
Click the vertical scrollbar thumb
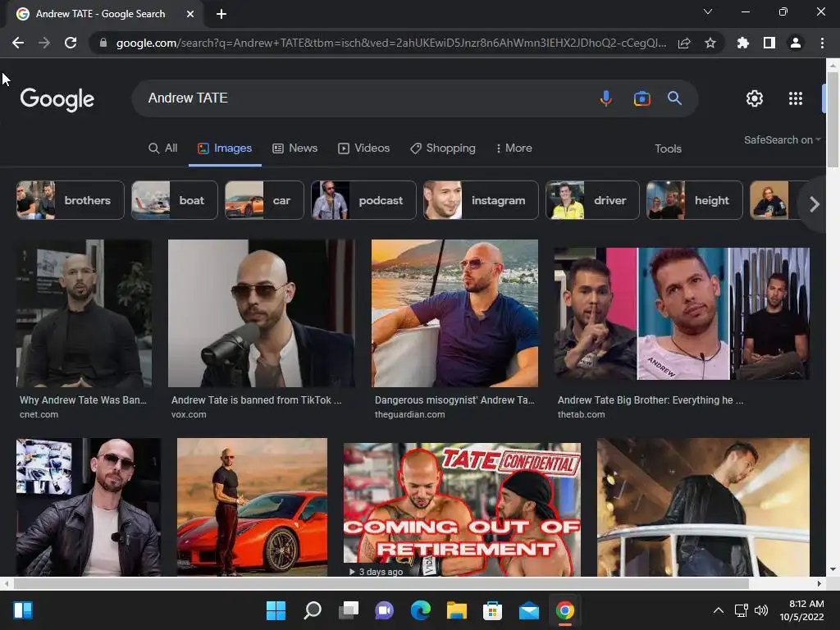(x=833, y=119)
